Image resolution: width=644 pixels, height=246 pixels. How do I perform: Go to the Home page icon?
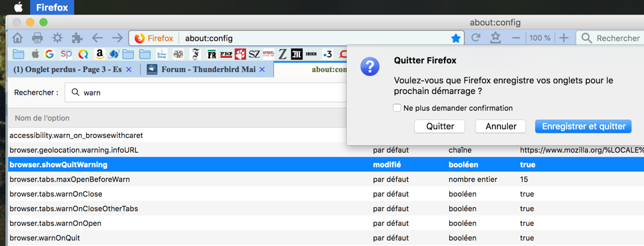[x=17, y=38]
